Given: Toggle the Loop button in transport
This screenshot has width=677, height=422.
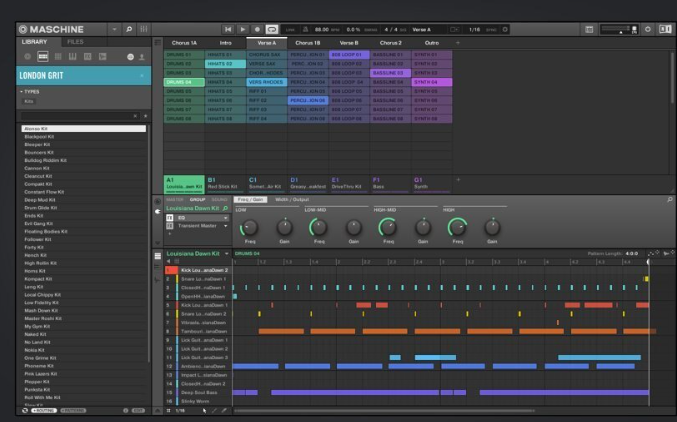Looking at the screenshot, I should coord(272,30).
